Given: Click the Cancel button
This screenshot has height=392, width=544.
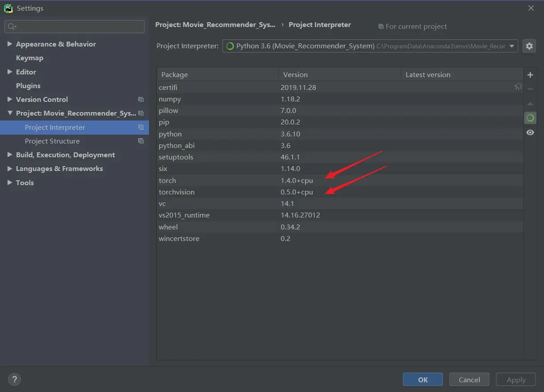Looking at the screenshot, I should (469, 380).
